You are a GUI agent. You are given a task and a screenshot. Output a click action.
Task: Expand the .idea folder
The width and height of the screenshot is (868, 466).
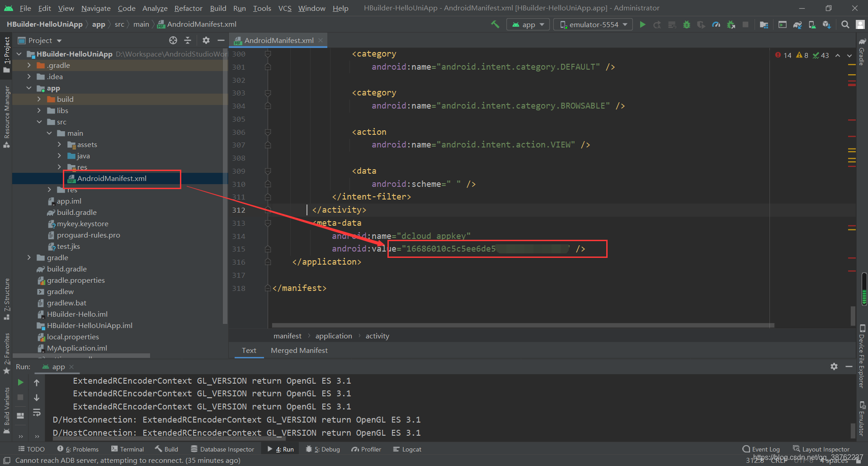29,76
